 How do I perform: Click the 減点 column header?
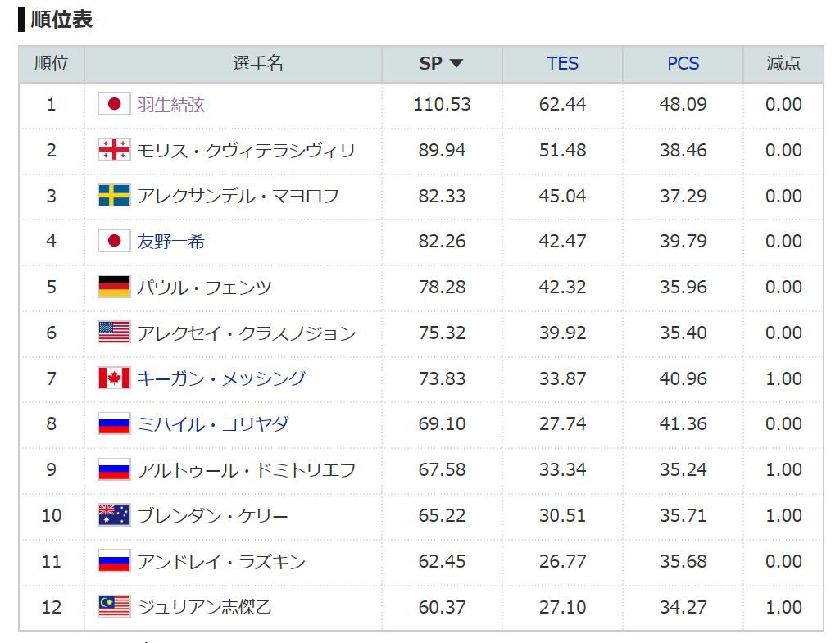(x=783, y=64)
